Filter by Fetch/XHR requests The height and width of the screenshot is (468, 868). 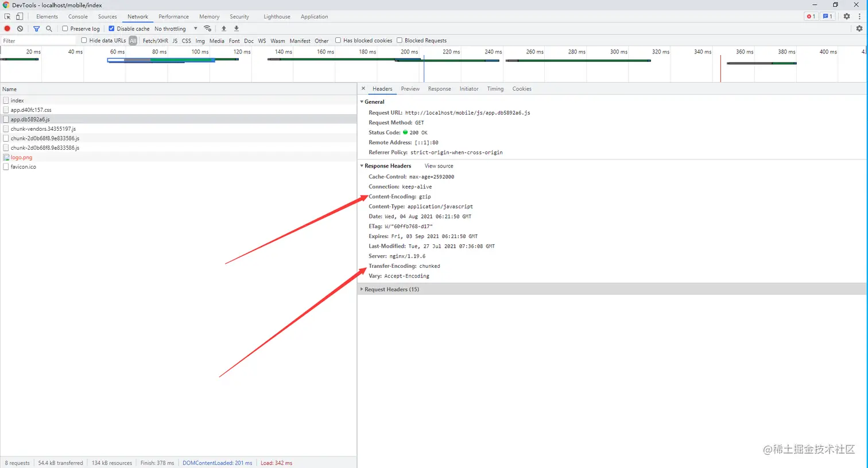(156, 41)
